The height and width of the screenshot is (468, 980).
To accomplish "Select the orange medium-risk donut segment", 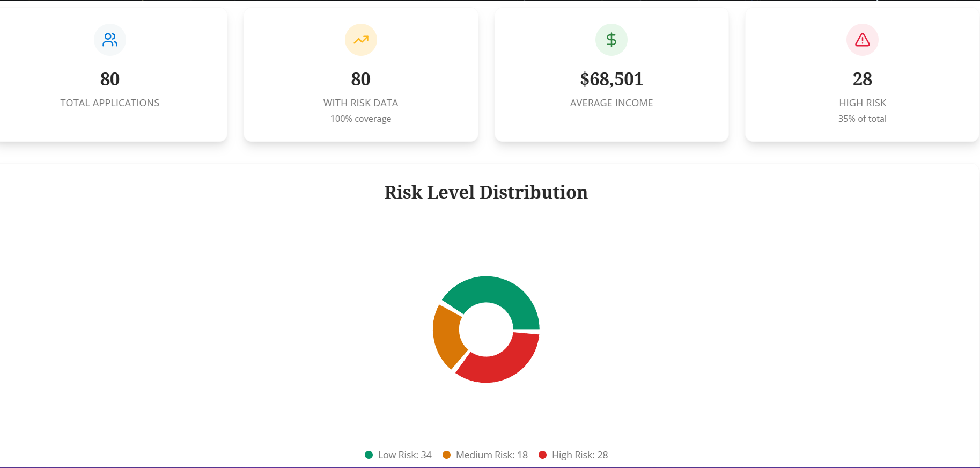I will tap(446, 335).
